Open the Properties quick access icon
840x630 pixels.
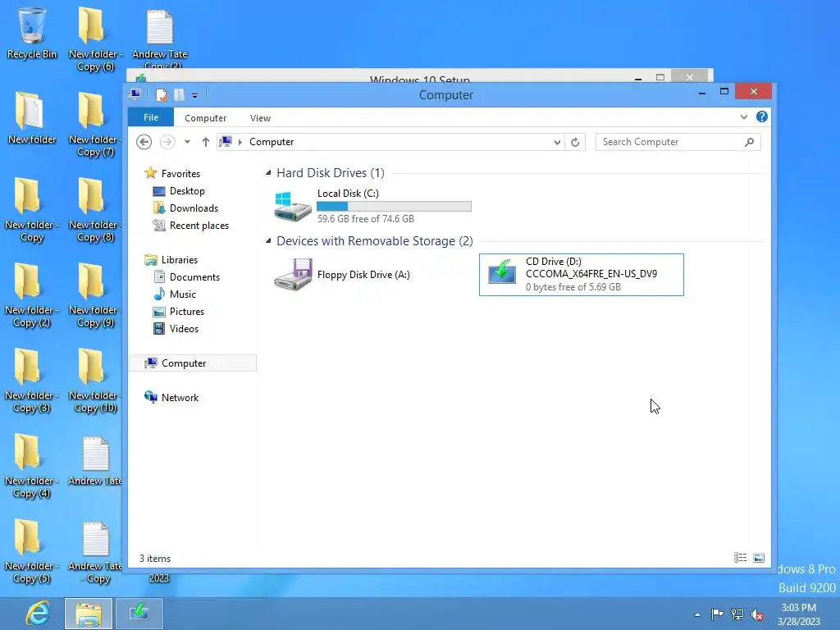click(x=162, y=95)
